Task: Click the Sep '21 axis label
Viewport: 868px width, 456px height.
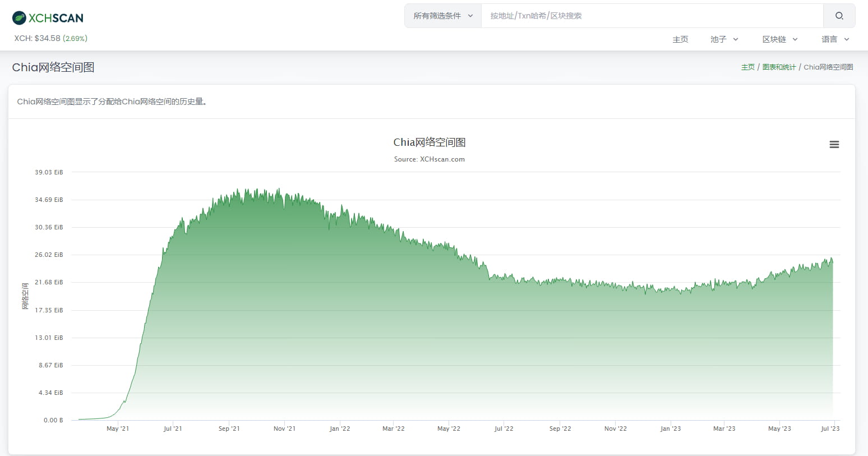Action: [x=229, y=429]
